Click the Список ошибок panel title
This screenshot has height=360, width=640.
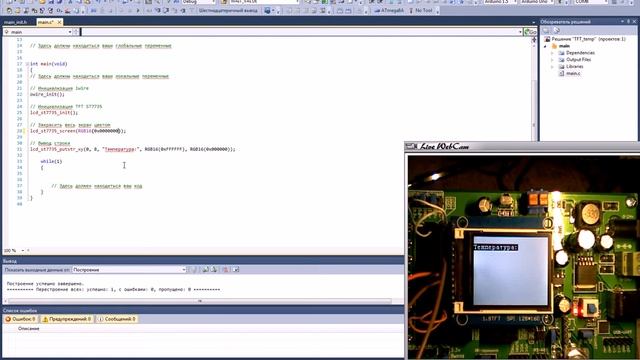tap(20, 311)
